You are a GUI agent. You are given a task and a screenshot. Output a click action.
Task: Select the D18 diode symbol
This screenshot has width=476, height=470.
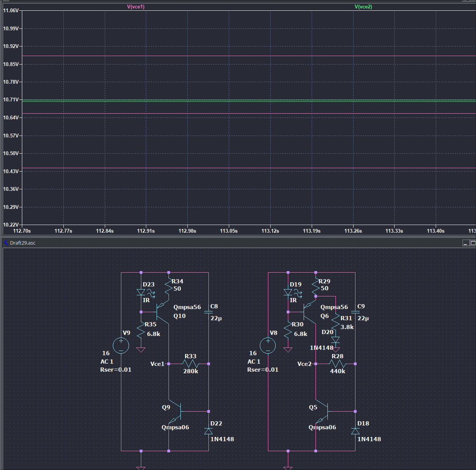[355, 431]
